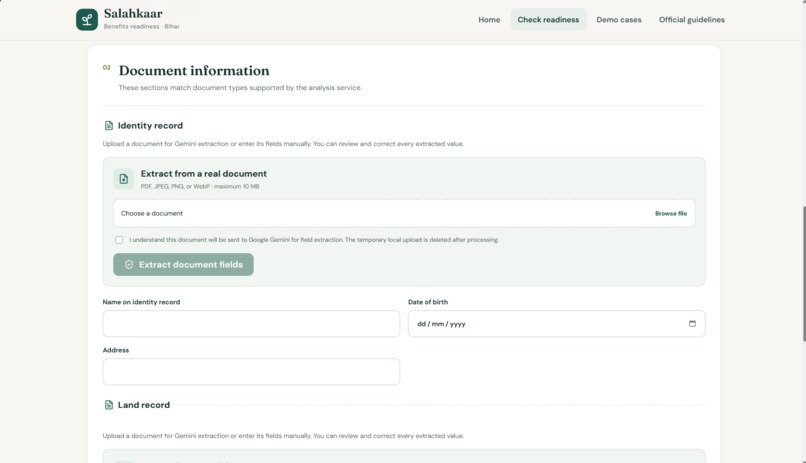Click the Document information heading
This screenshot has width=806, height=463.
[194, 70]
